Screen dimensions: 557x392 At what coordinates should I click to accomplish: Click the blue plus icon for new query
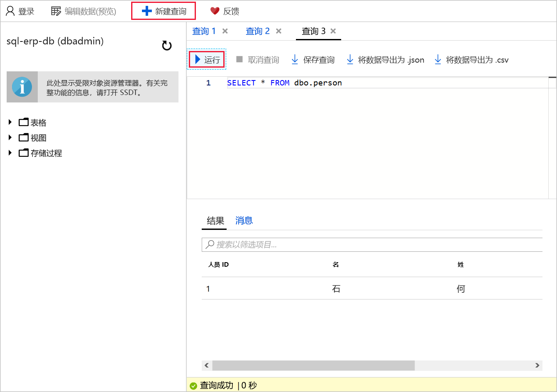point(147,11)
